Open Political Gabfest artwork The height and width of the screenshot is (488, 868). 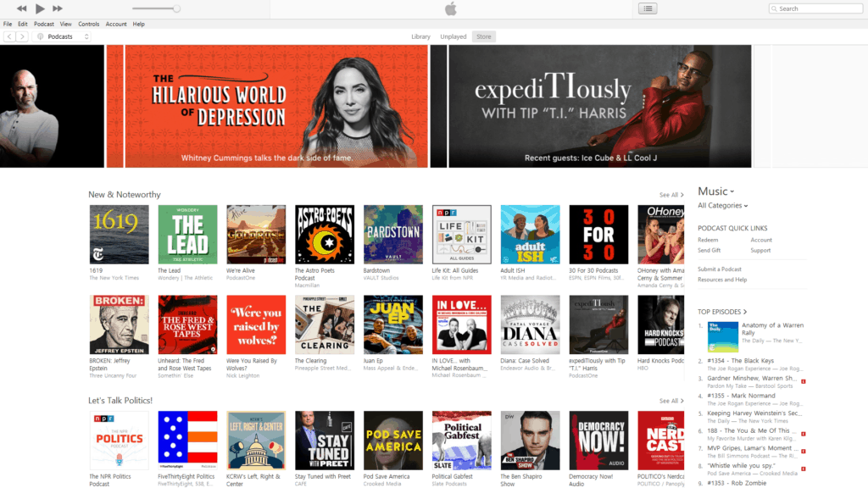pyautogui.click(x=462, y=441)
